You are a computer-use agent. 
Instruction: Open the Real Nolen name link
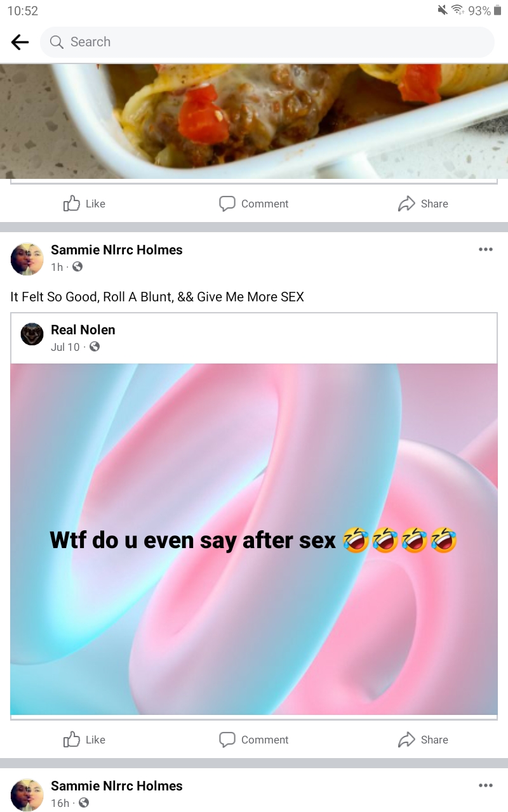click(83, 330)
